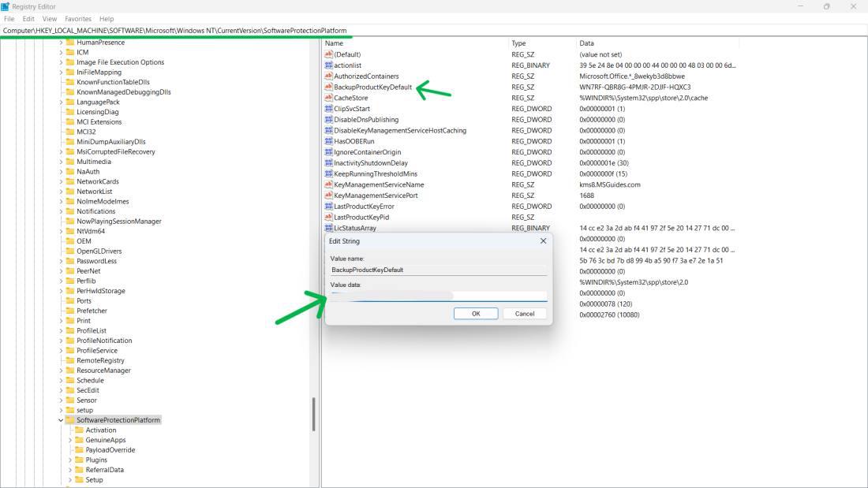Expand the NetworkCards key
The height and width of the screenshot is (488, 868).
pos(61,181)
